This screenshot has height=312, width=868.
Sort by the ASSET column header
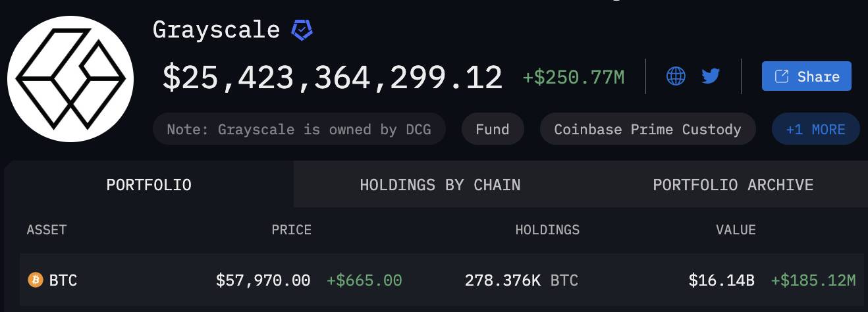click(x=47, y=230)
